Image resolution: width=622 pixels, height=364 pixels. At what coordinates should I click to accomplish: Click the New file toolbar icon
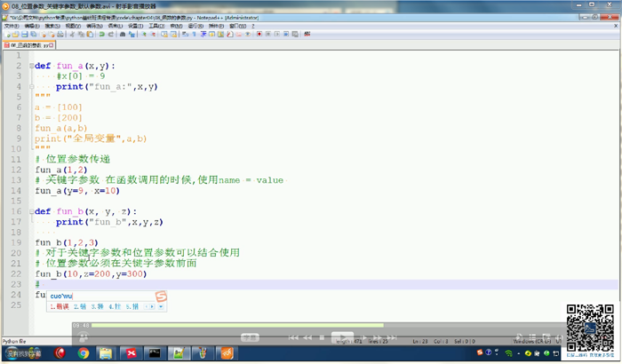pyautogui.click(x=5, y=35)
